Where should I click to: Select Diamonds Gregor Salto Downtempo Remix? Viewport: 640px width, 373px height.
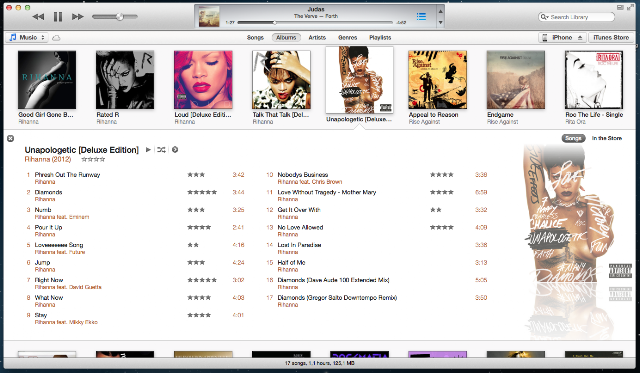pyautogui.click(x=337, y=298)
